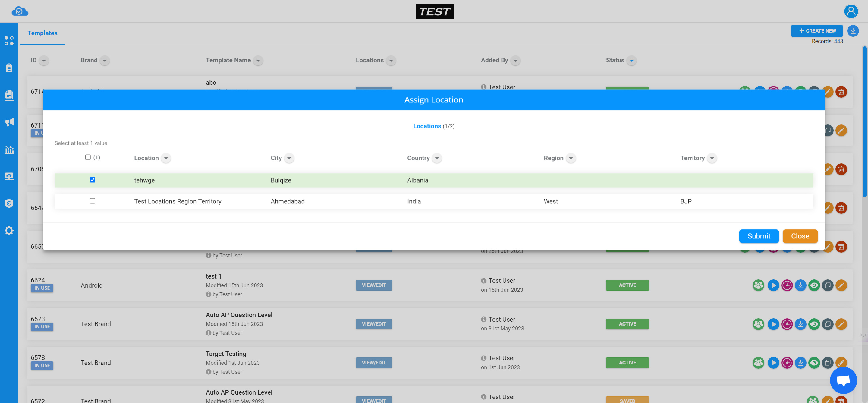
Task: Click the Ahmedabad city cell
Action: (288, 201)
